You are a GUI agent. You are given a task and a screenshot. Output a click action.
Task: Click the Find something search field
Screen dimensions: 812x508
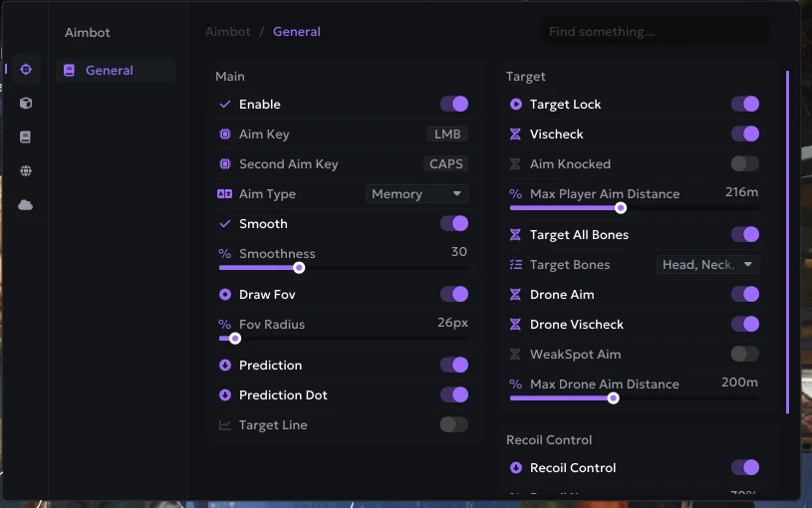656,32
